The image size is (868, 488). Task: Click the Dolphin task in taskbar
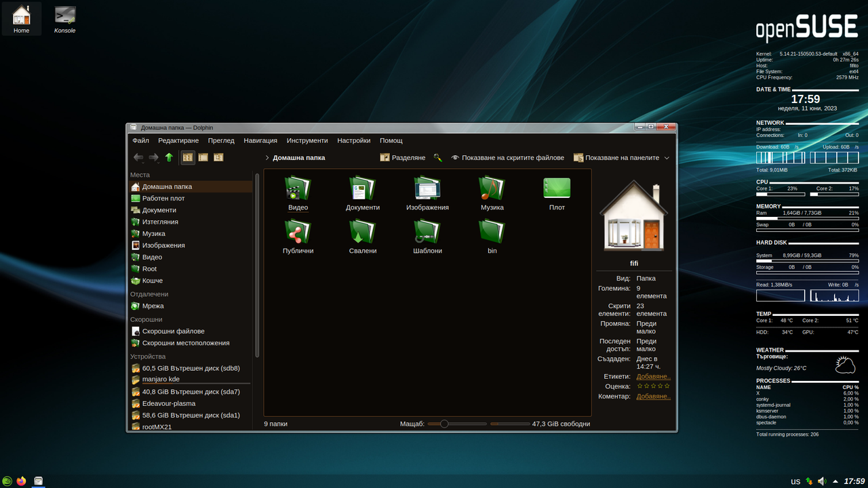pos(39,481)
